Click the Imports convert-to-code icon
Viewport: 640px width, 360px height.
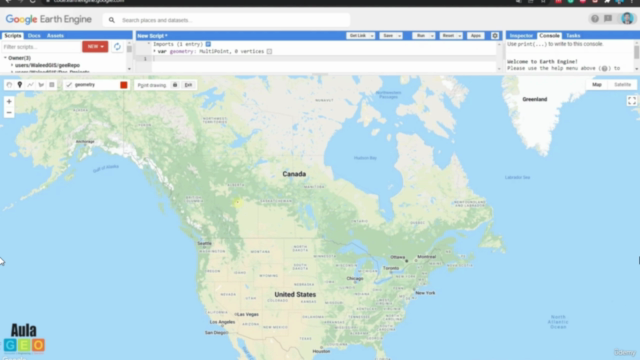pos(208,44)
